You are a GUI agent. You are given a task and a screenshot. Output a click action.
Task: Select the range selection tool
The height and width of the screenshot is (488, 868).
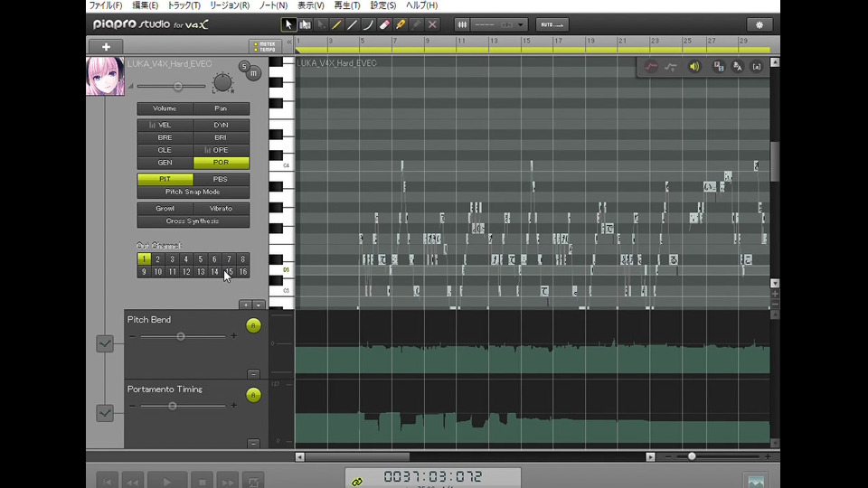pyautogui.click(x=305, y=24)
